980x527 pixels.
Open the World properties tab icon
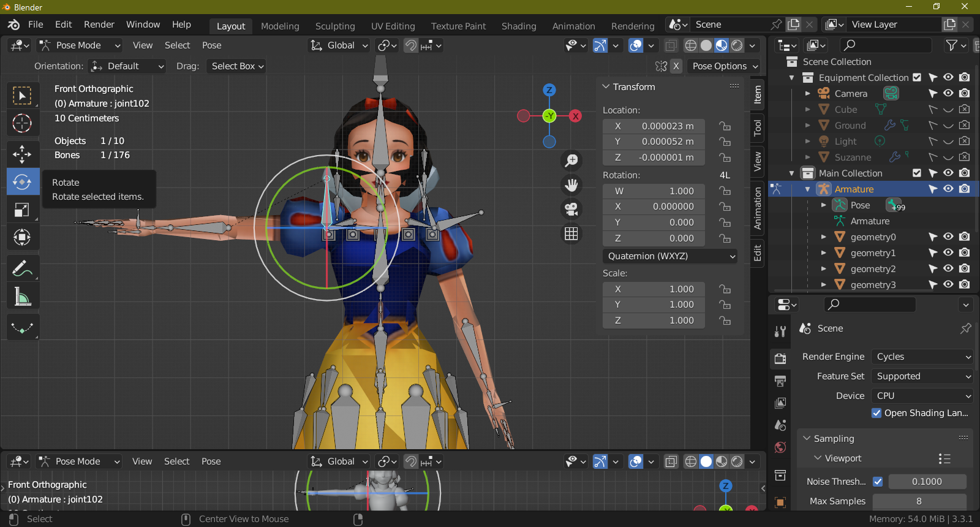point(780,447)
